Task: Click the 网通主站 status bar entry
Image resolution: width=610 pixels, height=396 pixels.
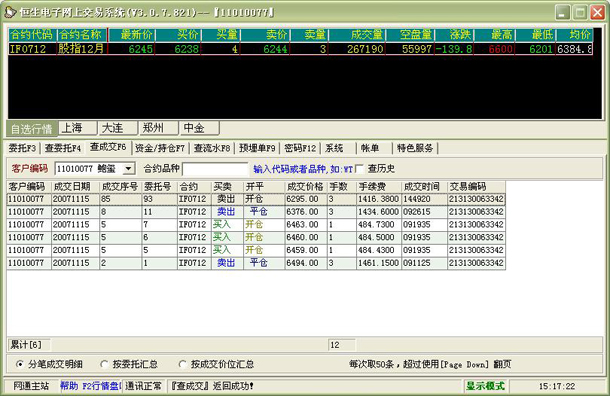Action: click(x=31, y=386)
